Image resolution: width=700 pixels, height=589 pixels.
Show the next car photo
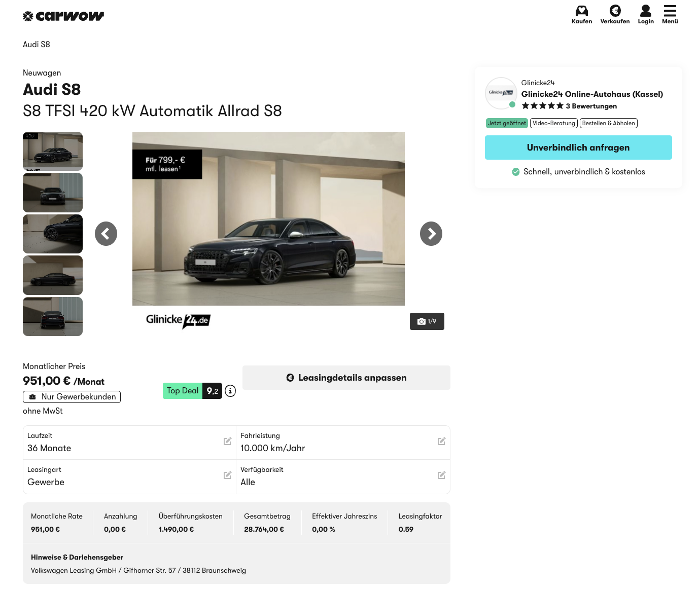point(431,234)
